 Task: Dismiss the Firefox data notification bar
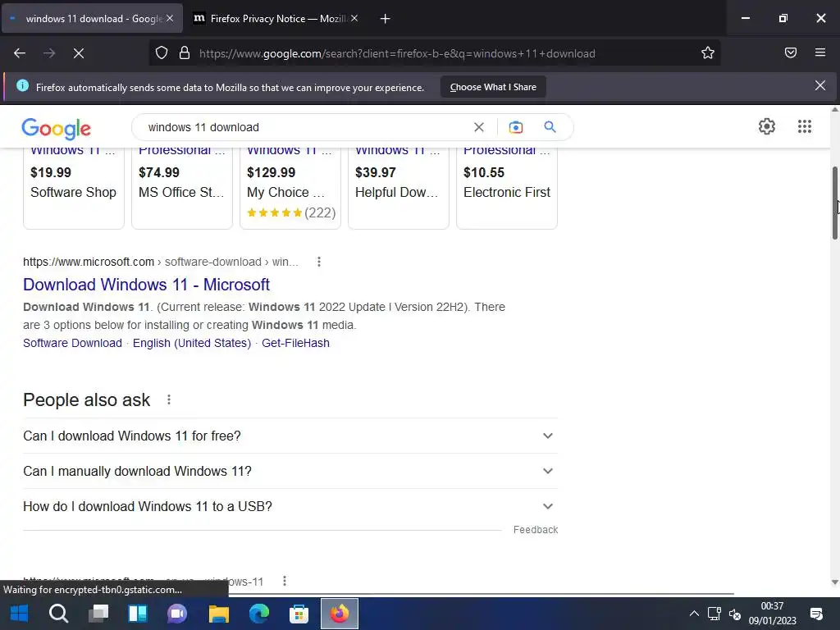click(x=820, y=85)
